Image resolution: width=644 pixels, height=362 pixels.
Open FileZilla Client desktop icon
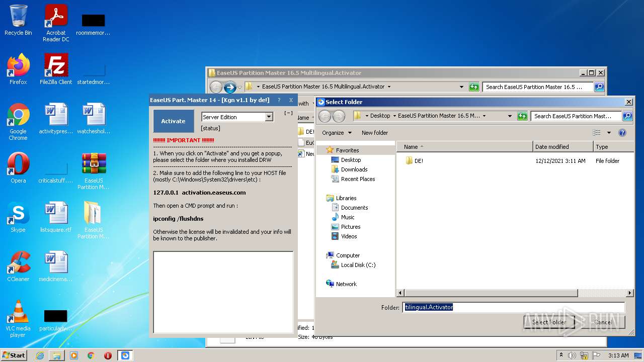(x=56, y=69)
